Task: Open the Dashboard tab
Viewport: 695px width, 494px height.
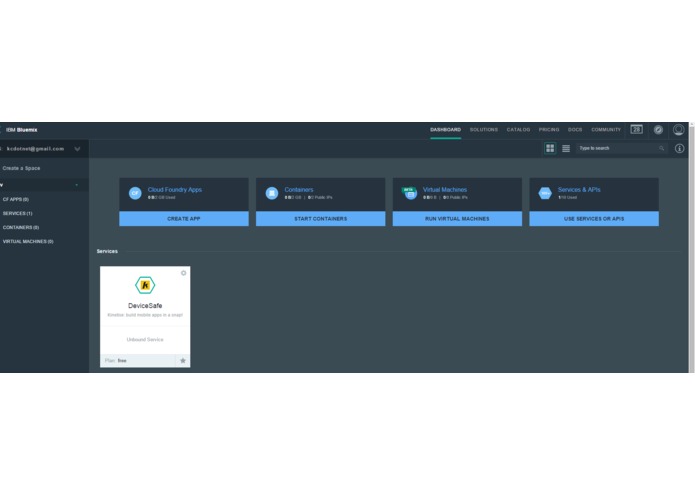Action: (445, 130)
